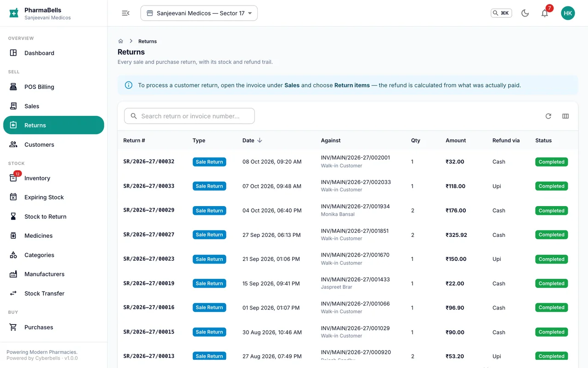The image size is (588, 368).
Task: Click the Return # column header
Action: click(134, 140)
